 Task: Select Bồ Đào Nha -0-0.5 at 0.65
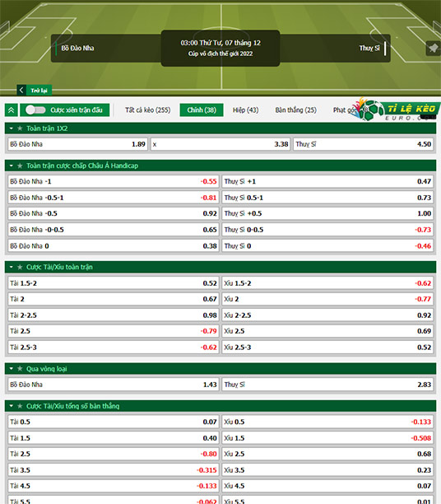point(113,230)
